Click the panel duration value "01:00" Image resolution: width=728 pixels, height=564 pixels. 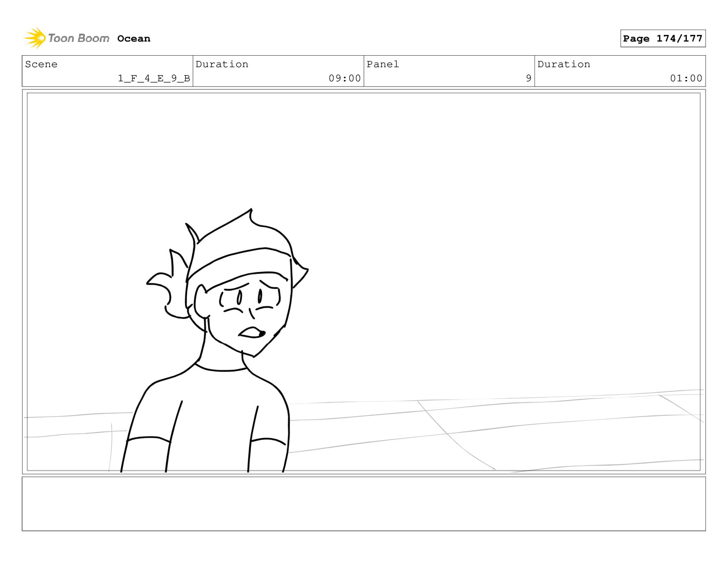[686, 78]
